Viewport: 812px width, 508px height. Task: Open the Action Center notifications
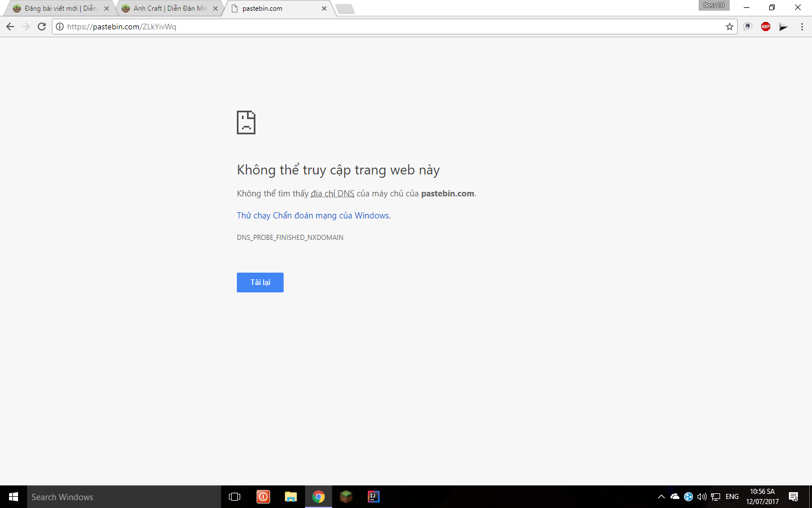click(x=793, y=497)
